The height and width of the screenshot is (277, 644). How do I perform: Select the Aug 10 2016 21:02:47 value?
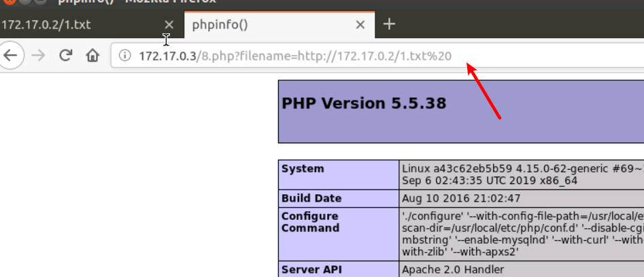click(x=461, y=198)
